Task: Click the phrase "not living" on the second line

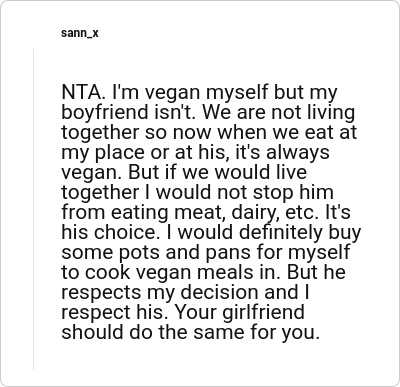Action: click(313, 113)
